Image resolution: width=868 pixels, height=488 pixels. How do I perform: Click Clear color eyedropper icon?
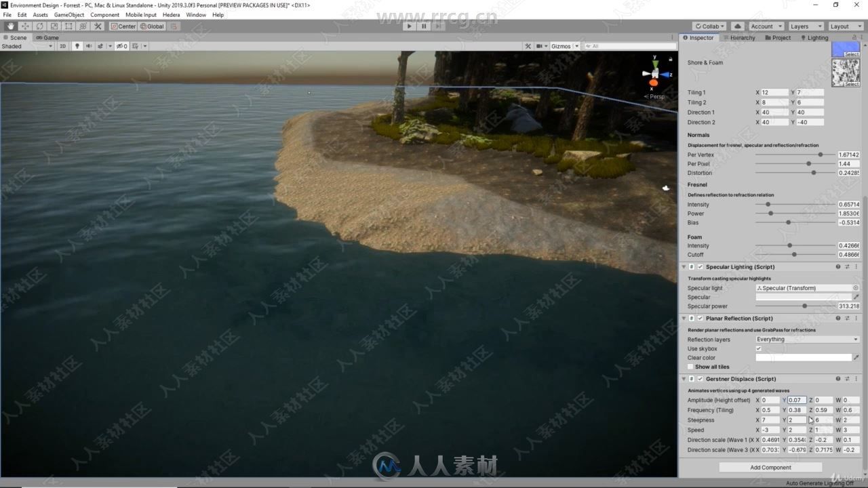pyautogui.click(x=856, y=357)
